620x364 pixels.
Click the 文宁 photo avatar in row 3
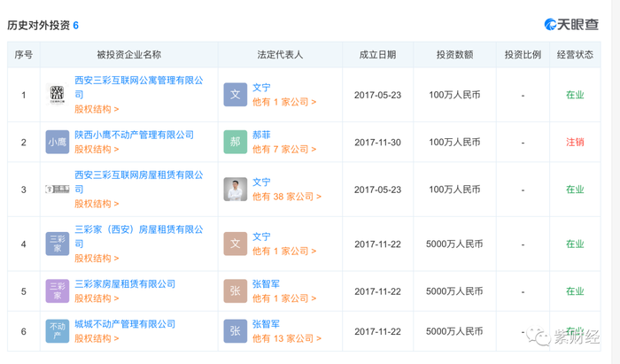236,190
